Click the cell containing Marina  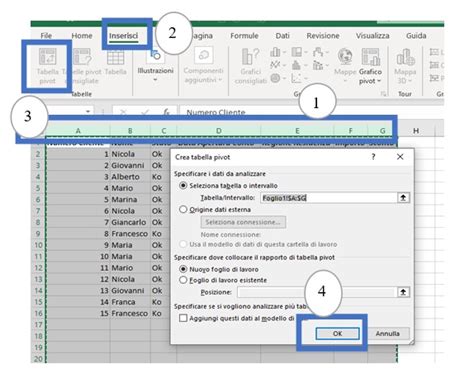point(130,199)
